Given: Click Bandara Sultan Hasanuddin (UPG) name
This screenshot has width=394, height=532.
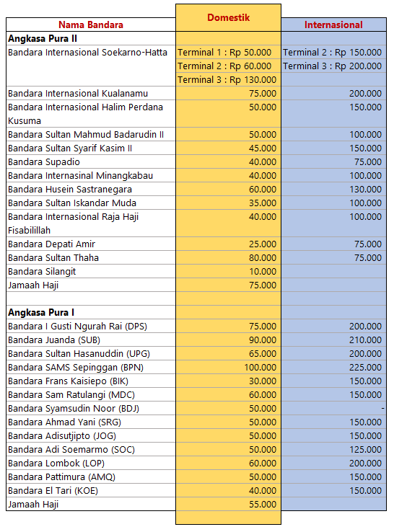Looking at the screenshot, I should point(79,354).
